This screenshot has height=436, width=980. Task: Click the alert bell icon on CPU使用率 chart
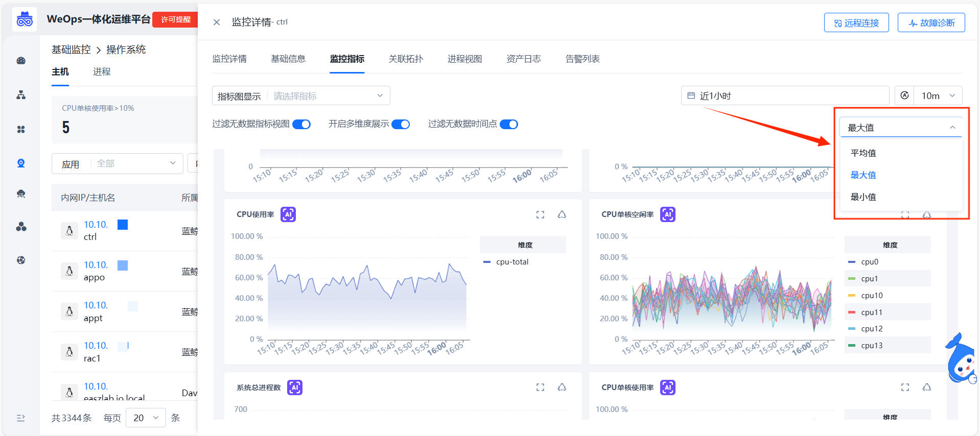click(562, 215)
